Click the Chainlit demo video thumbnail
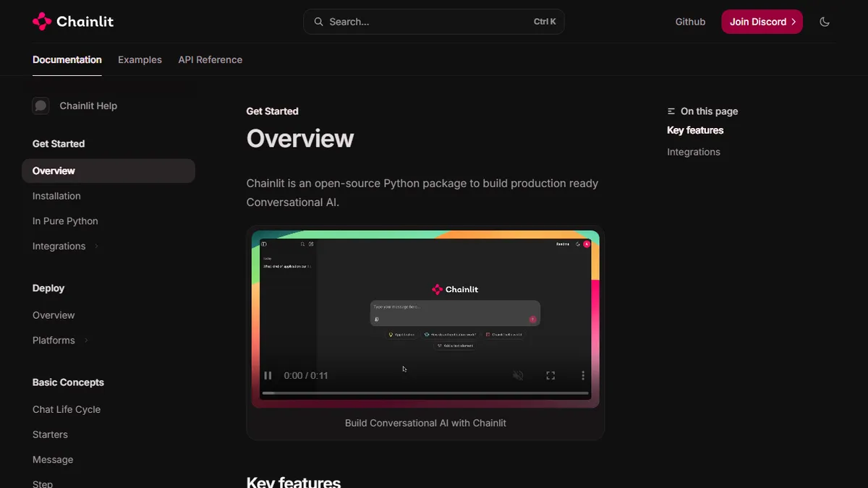 click(x=425, y=319)
